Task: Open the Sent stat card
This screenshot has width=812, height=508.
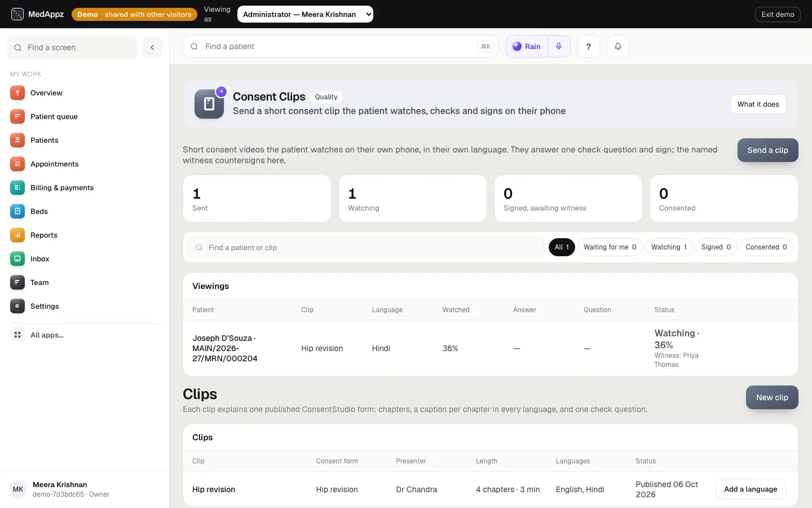Action: coord(257,198)
